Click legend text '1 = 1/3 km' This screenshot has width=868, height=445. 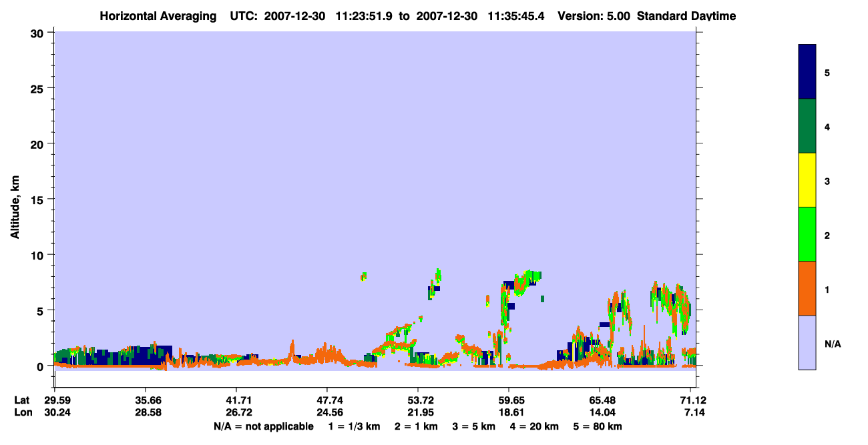click(x=355, y=426)
